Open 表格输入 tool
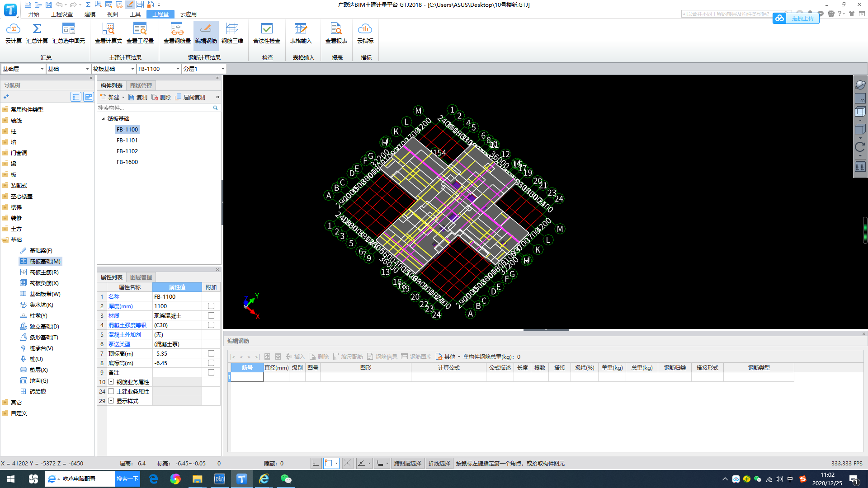This screenshot has width=868, height=488. (x=301, y=33)
